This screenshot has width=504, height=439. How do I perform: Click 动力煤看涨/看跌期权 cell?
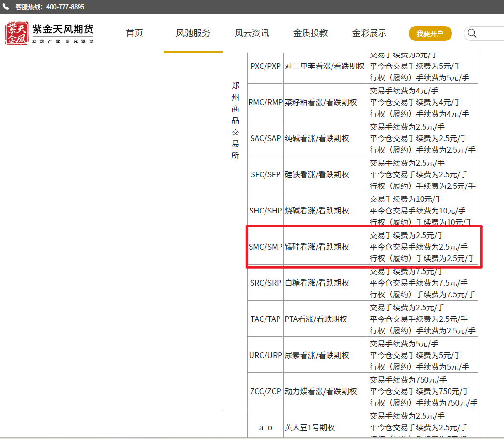tap(326, 391)
